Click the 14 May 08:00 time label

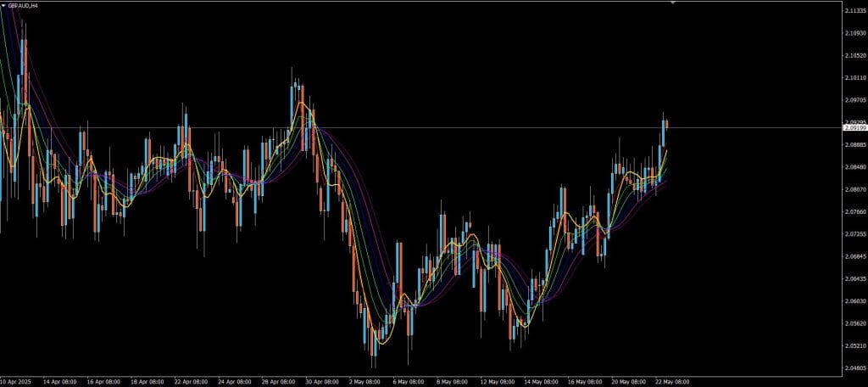point(541,382)
